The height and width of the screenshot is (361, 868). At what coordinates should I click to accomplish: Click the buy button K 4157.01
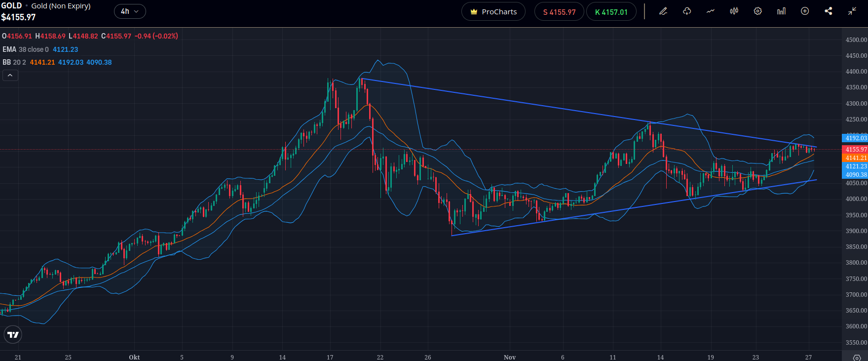coord(611,12)
